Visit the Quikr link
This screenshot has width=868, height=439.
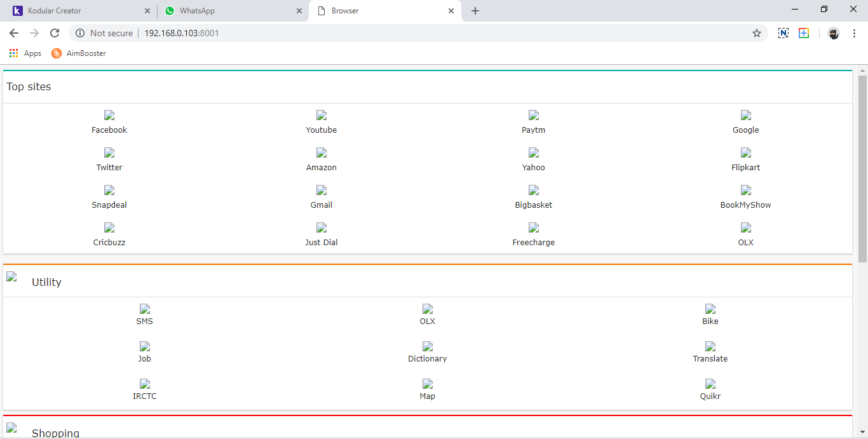[x=710, y=396]
